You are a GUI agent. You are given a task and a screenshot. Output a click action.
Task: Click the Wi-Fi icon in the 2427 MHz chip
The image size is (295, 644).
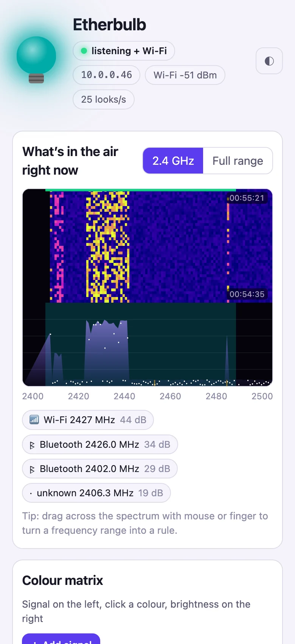[34, 420]
